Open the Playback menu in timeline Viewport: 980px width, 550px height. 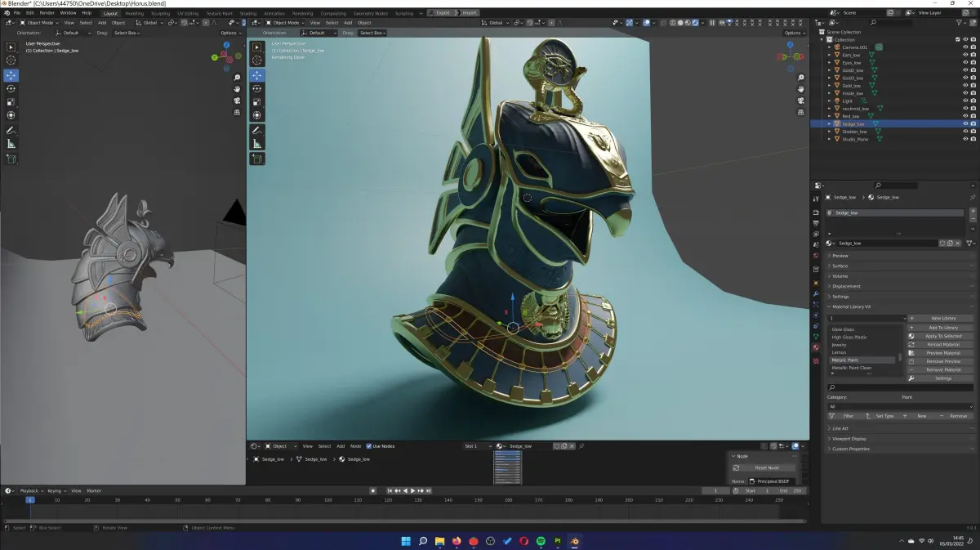pyautogui.click(x=30, y=490)
